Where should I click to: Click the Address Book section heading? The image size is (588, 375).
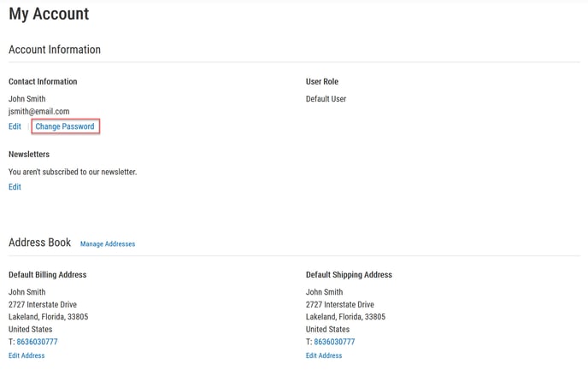[39, 243]
